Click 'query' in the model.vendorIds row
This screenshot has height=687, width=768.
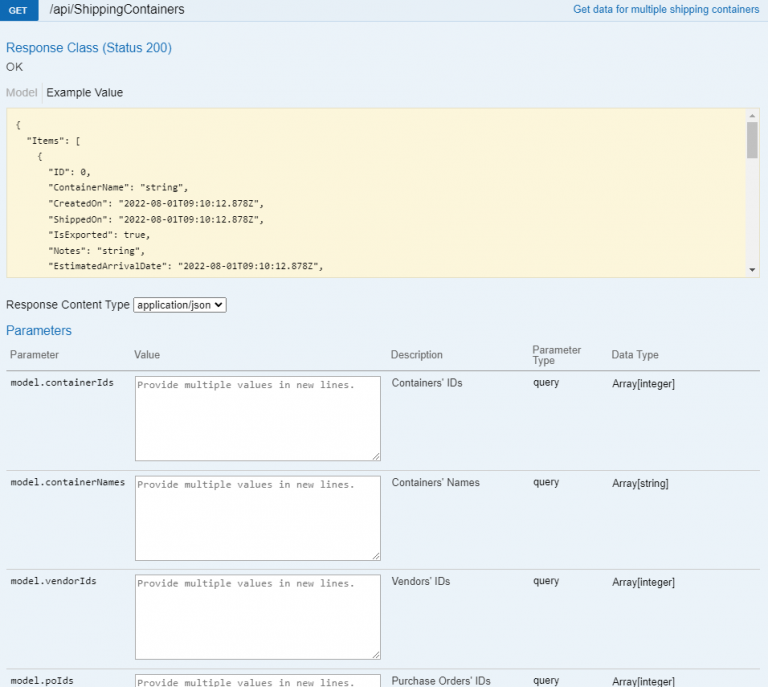coord(546,581)
